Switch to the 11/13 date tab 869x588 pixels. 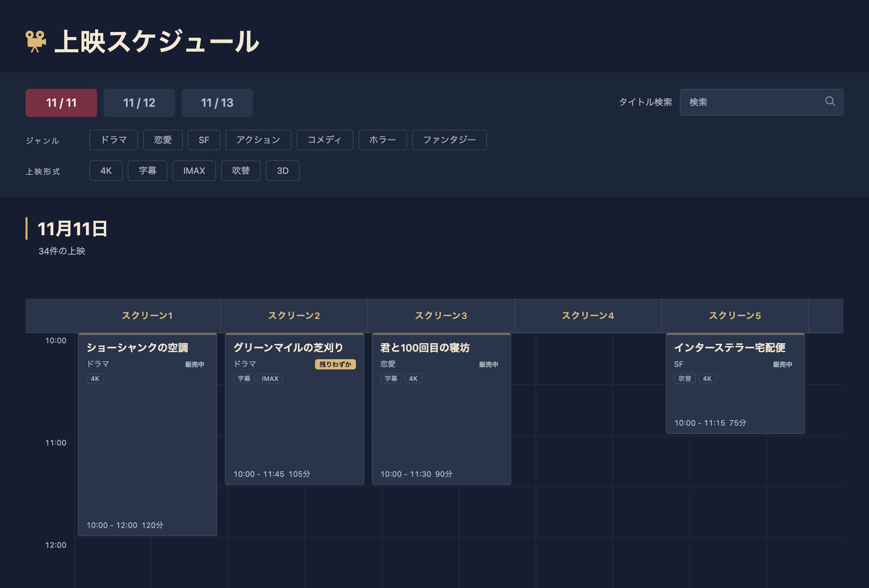pyautogui.click(x=217, y=103)
